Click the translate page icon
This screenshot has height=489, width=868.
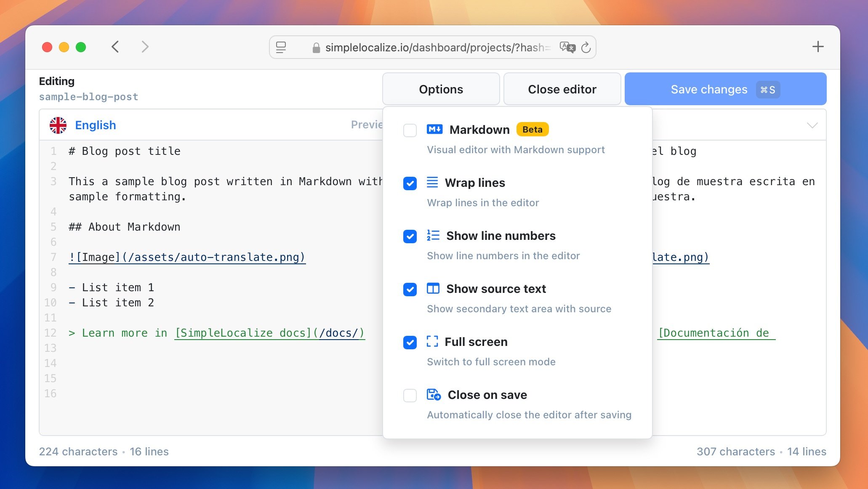click(x=567, y=47)
